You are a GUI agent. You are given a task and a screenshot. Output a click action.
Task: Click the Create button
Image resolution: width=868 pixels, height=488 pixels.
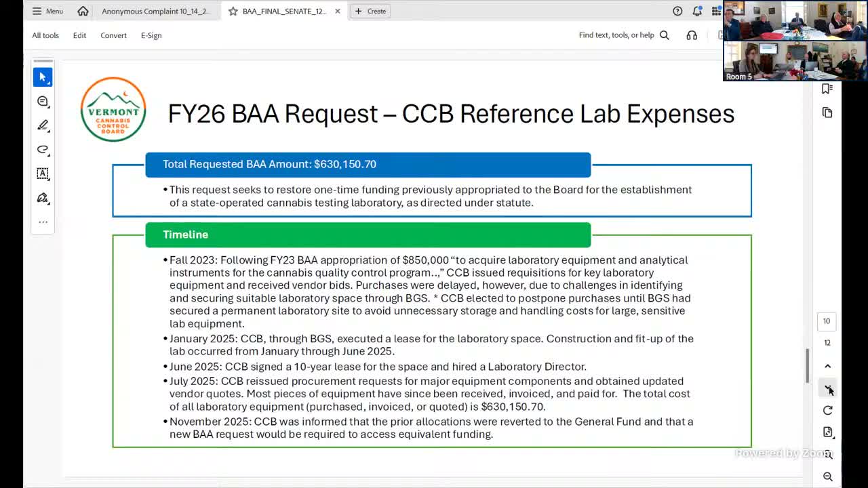tap(370, 11)
